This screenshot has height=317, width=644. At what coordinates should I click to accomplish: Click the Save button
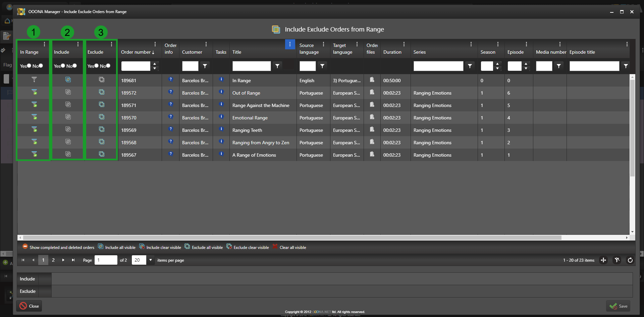pyautogui.click(x=618, y=306)
